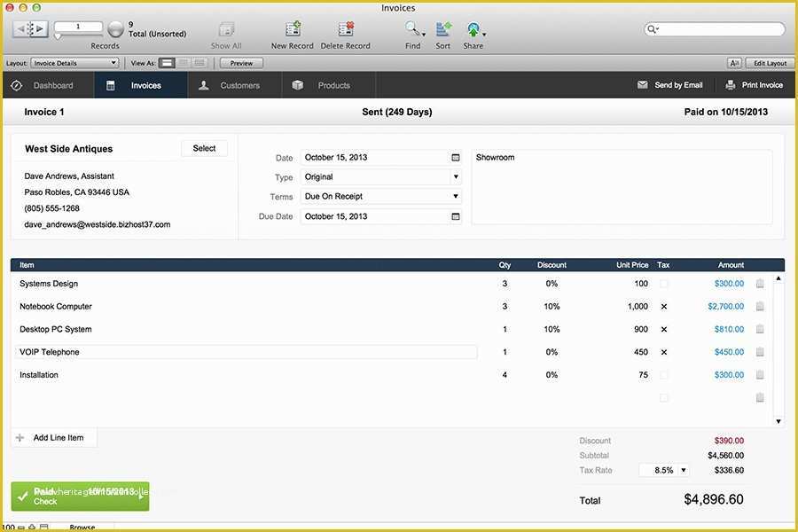The image size is (798, 532).
Task: Toggle Tax checkbox for Systems Design
Action: pyautogui.click(x=663, y=284)
